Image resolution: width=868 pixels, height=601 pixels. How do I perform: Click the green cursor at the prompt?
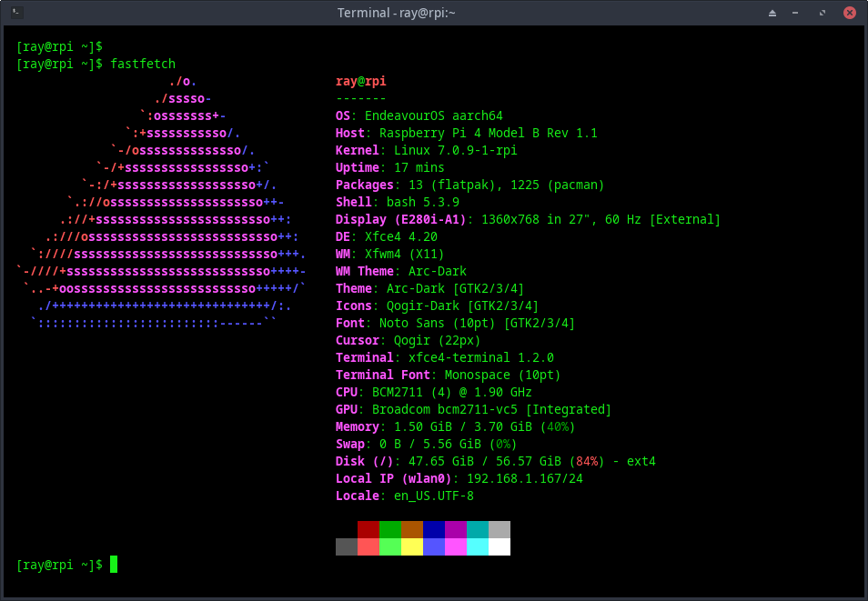pos(114,565)
